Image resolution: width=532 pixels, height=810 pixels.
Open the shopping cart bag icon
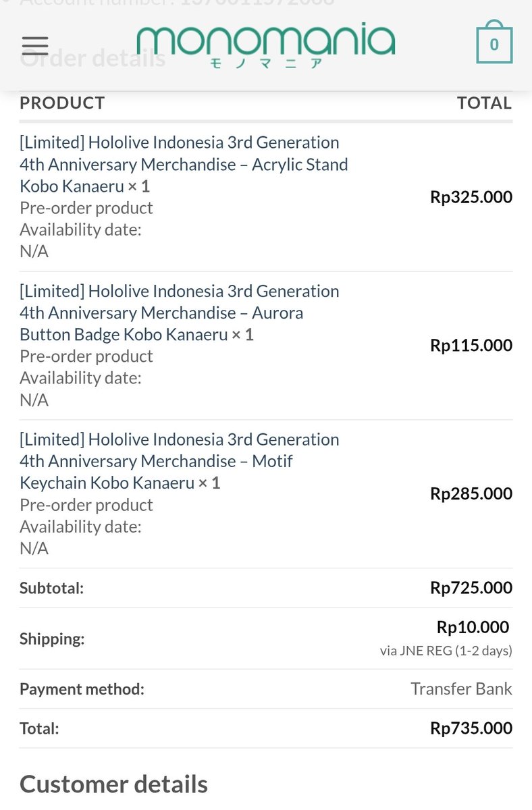pyautogui.click(x=494, y=43)
